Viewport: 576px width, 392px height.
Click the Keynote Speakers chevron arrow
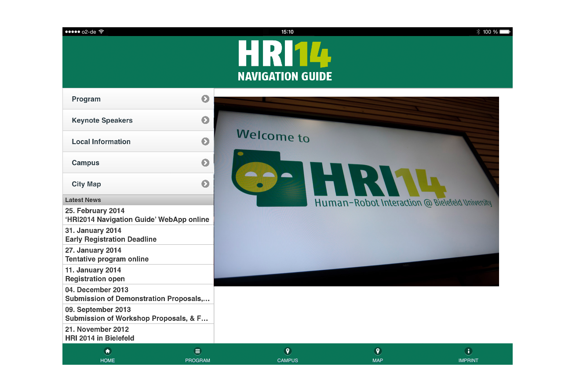(x=205, y=120)
